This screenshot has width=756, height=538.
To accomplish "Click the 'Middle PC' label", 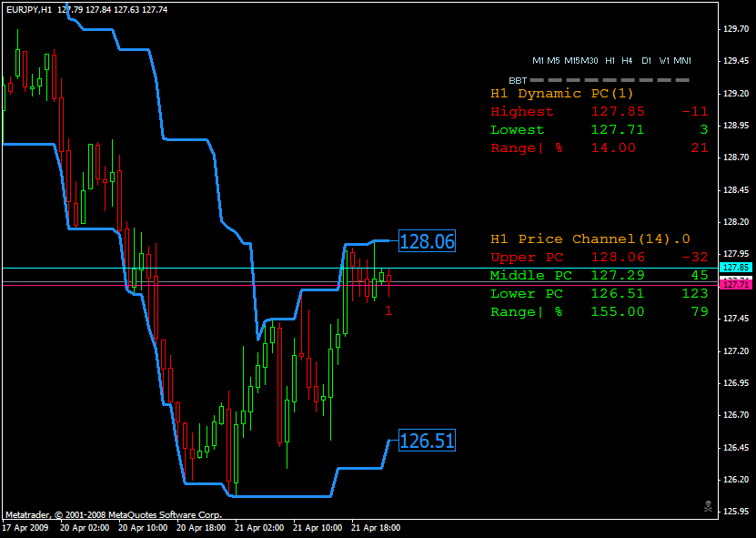I will pyautogui.click(x=531, y=276).
